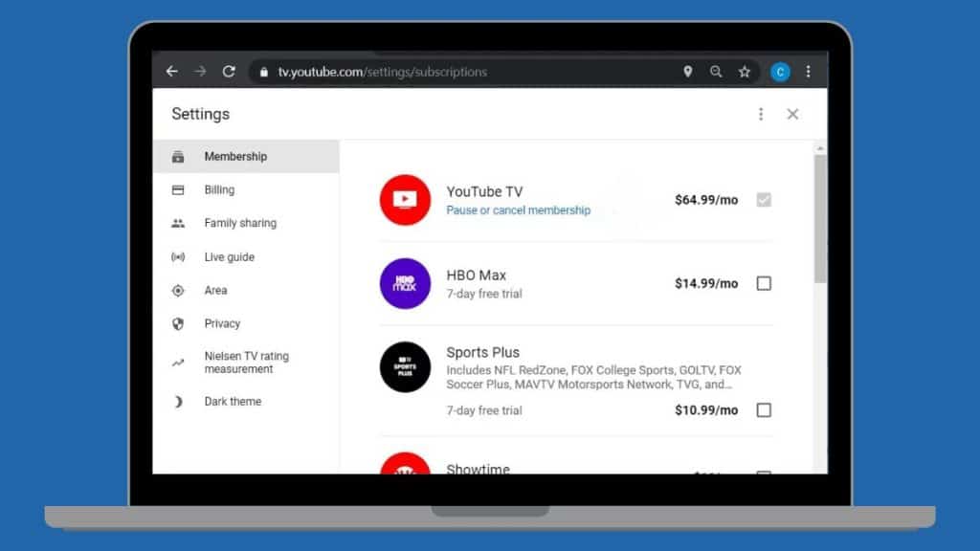Open the Area settings

pyautogui.click(x=246, y=291)
